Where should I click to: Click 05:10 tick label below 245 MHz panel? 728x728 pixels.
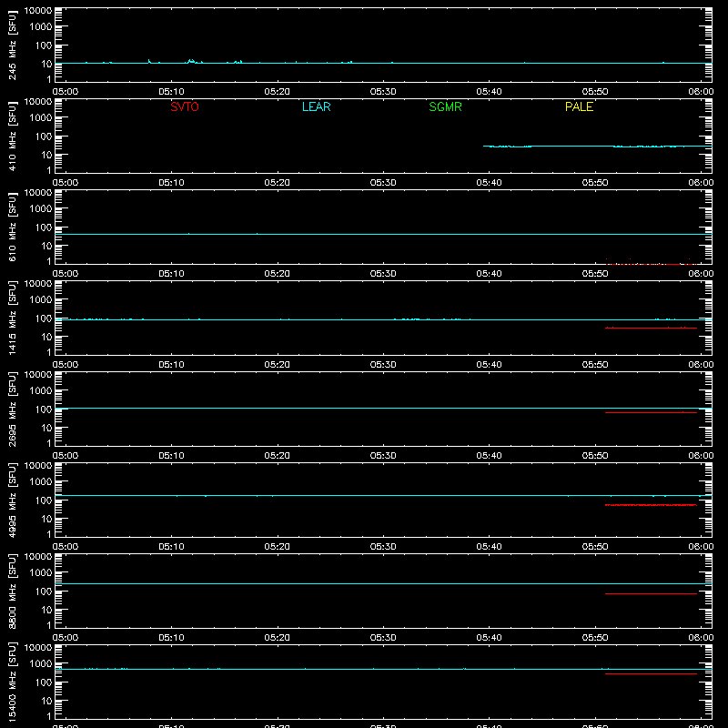171,92
